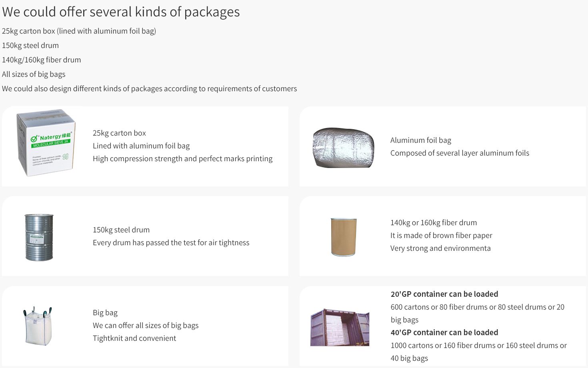Click the 'Big bag' card title
The width and height of the screenshot is (588, 368).
click(105, 312)
